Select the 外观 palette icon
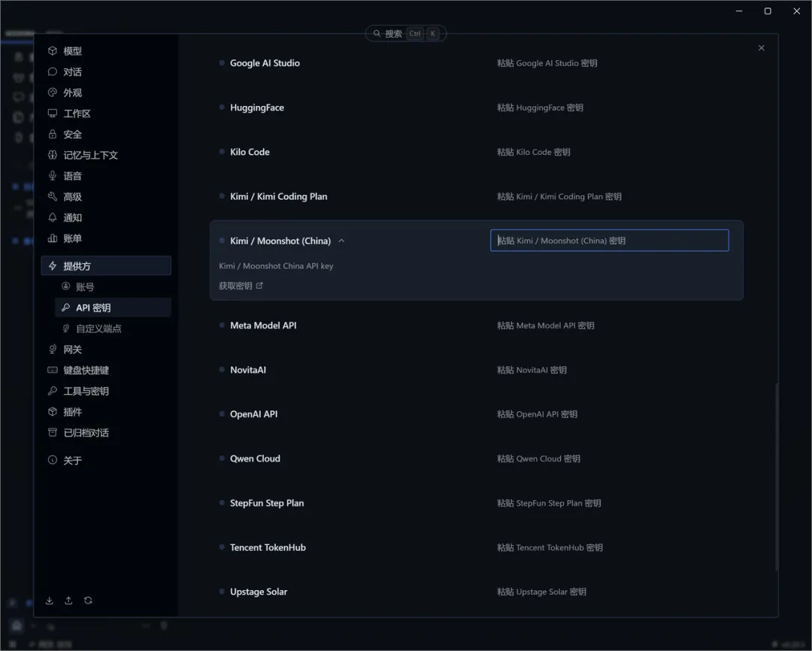The image size is (812, 651). pyautogui.click(x=53, y=92)
